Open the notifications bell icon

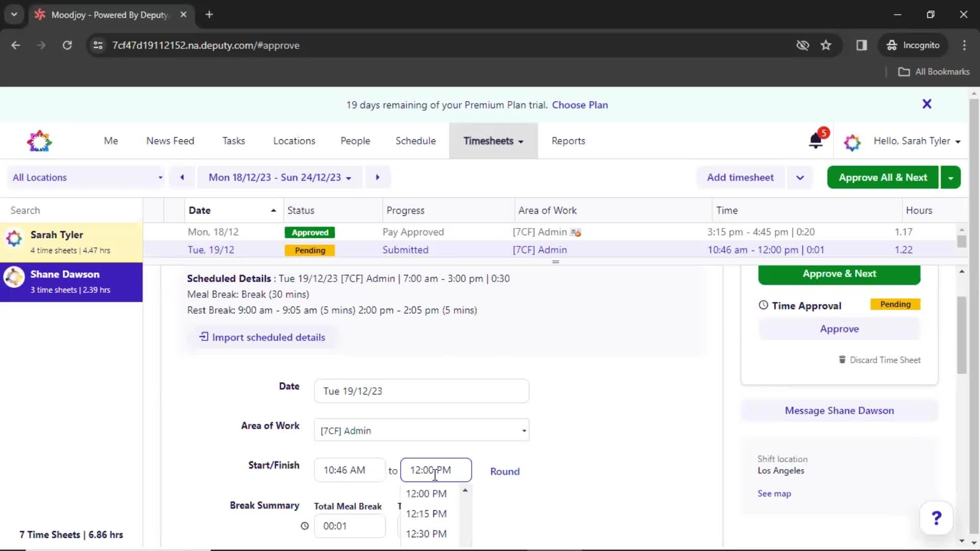[816, 141]
